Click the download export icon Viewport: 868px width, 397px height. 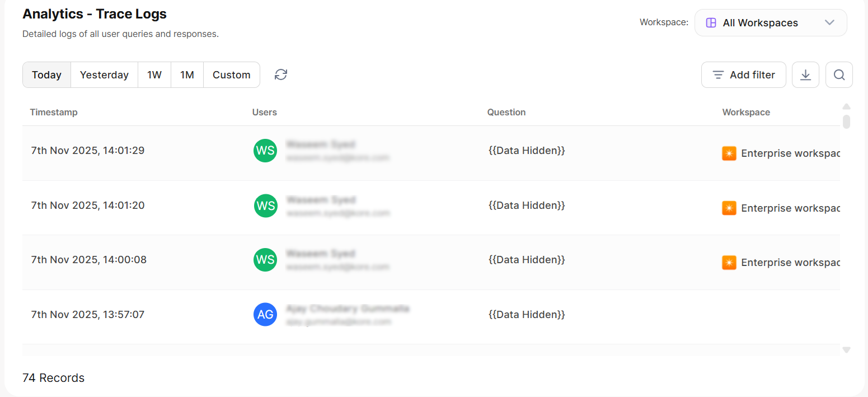(x=805, y=74)
